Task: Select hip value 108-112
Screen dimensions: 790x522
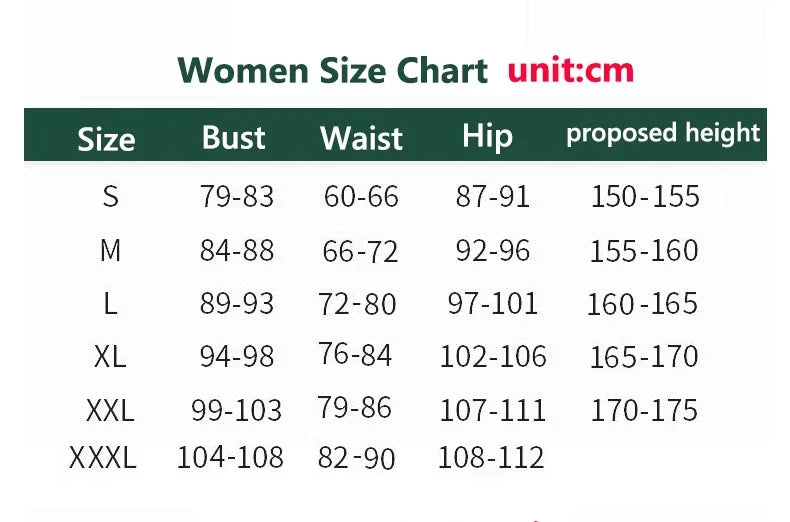Action: [491, 458]
